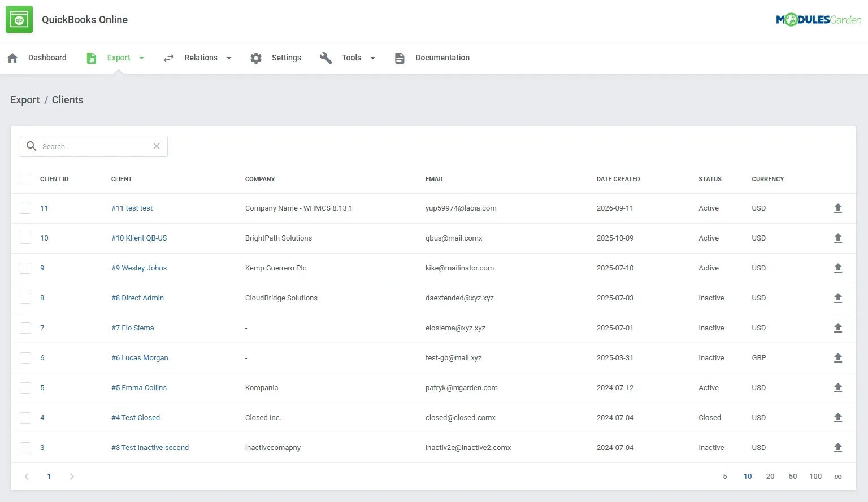The width and height of the screenshot is (868, 502).
Task: Expand the Tools dropdown arrow
Action: point(372,58)
